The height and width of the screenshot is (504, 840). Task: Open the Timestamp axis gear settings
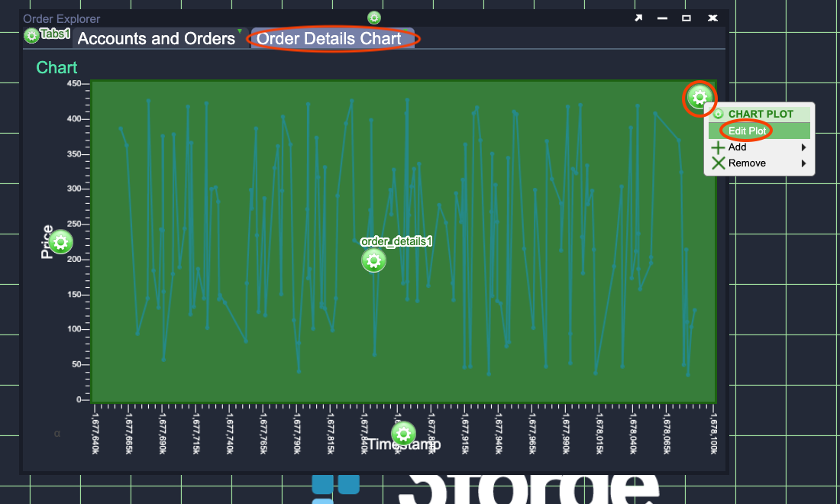coord(403,433)
